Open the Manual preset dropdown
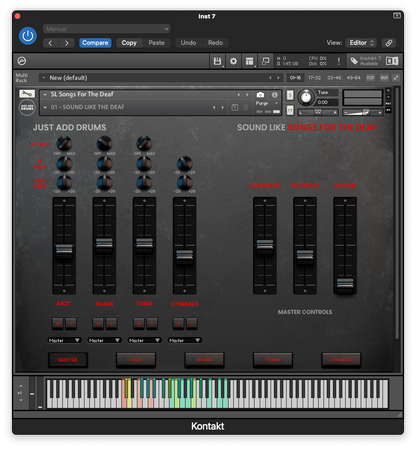 coord(106,29)
